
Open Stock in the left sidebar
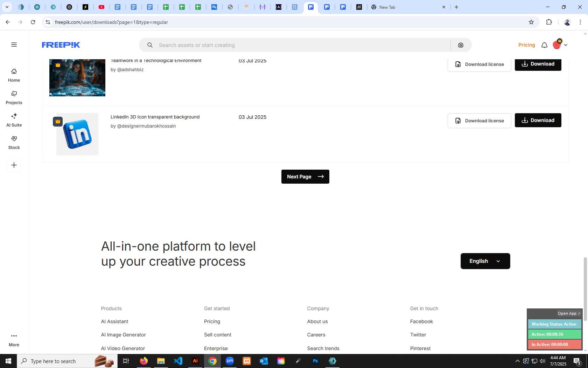(14, 143)
